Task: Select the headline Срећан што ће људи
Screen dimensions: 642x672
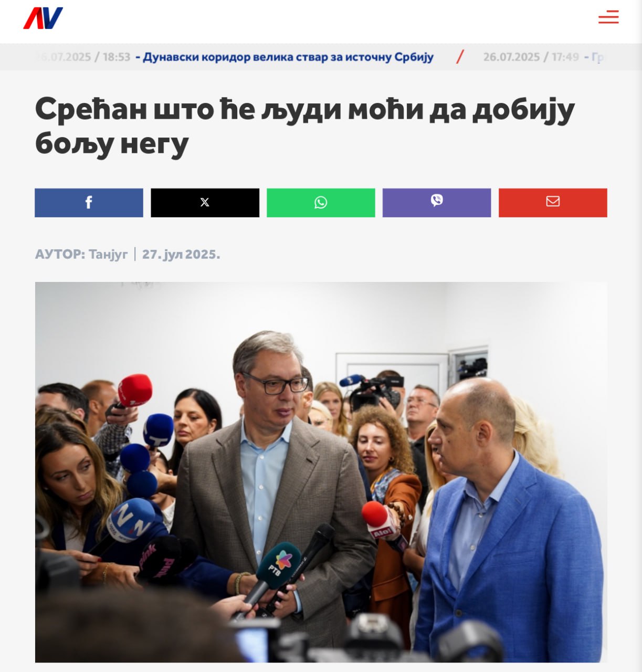Action: 305,126
